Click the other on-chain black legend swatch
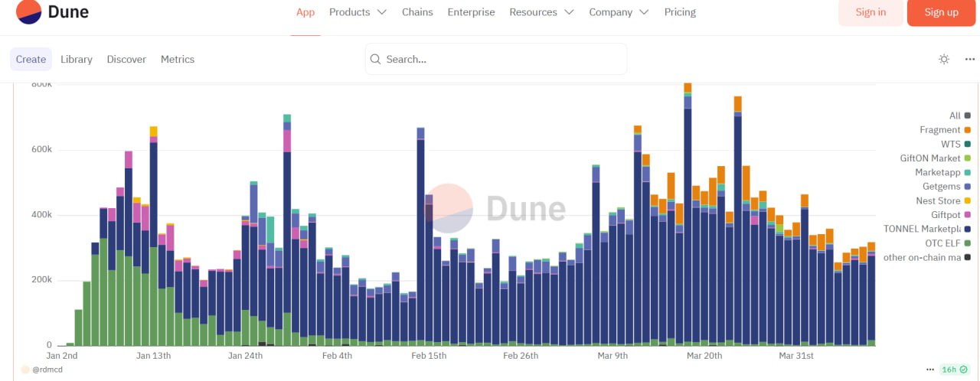This screenshot has width=980, height=381. (x=968, y=257)
